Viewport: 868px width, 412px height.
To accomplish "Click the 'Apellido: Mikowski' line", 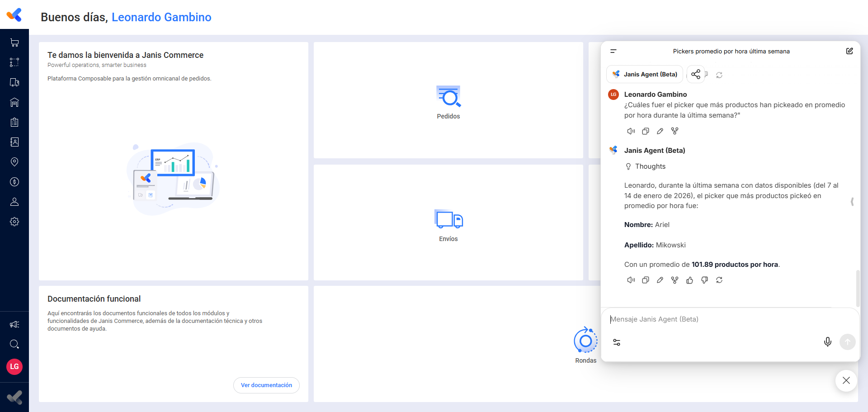I will pos(655,245).
